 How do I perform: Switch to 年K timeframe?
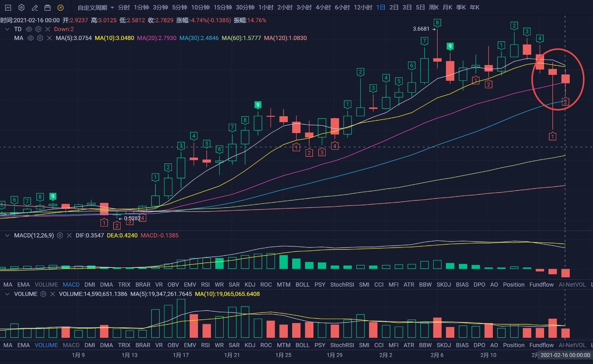tap(475, 7)
